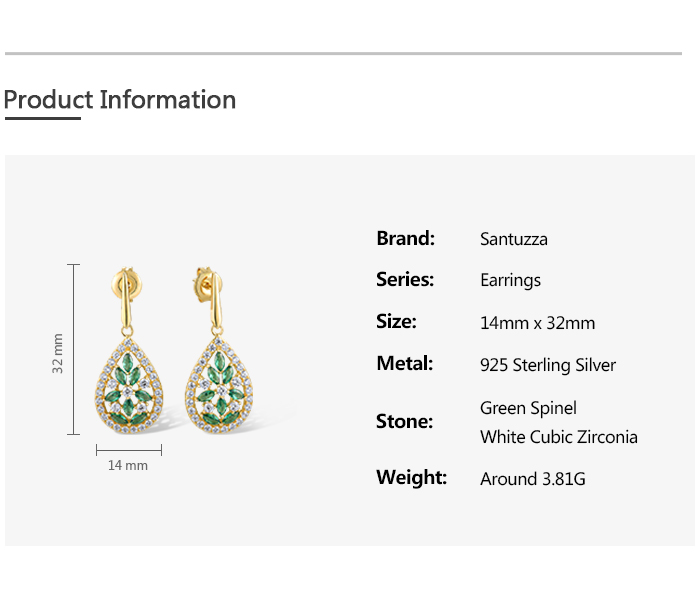The image size is (700, 596).
Task: Select the Around 3.81G weight value
Action: tap(533, 479)
